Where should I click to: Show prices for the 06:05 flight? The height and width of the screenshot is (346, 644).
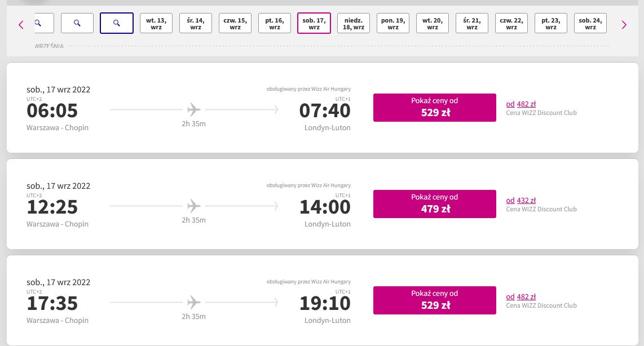(435, 108)
